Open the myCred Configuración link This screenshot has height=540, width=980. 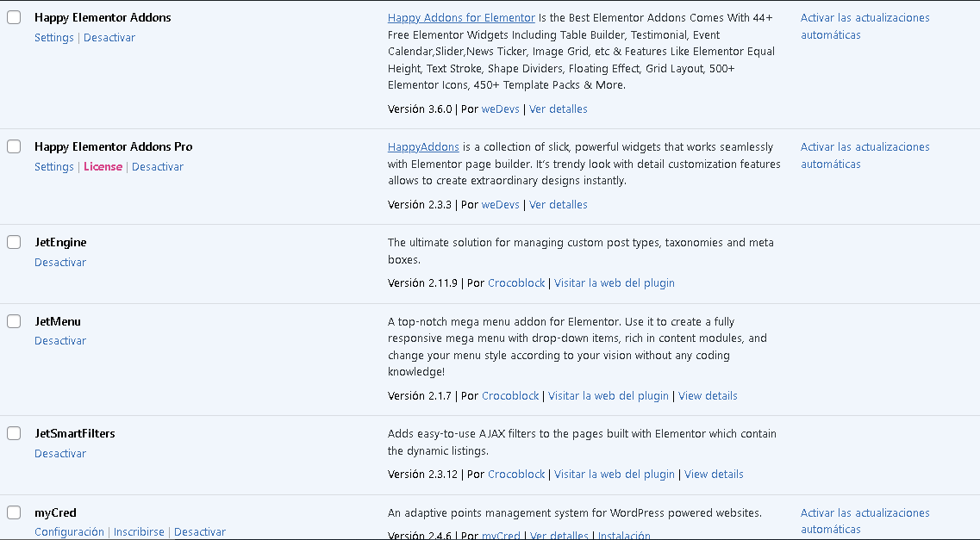[69, 532]
